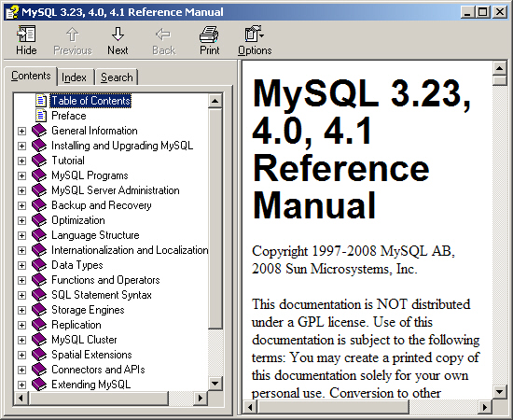The height and width of the screenshot is (420, 513).
Task: Click the contents tree vertical scrollbar thumb
Action: click(215, 218)
